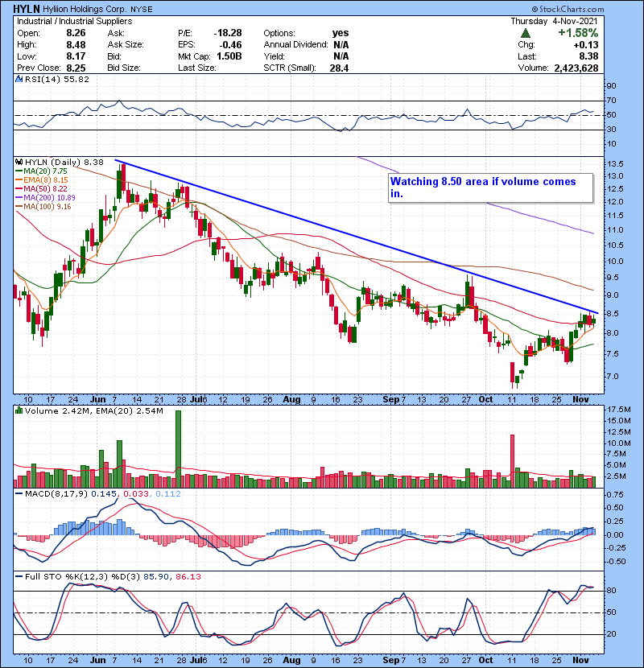
Task: Click the Yield N/A value
Action: 341,56
